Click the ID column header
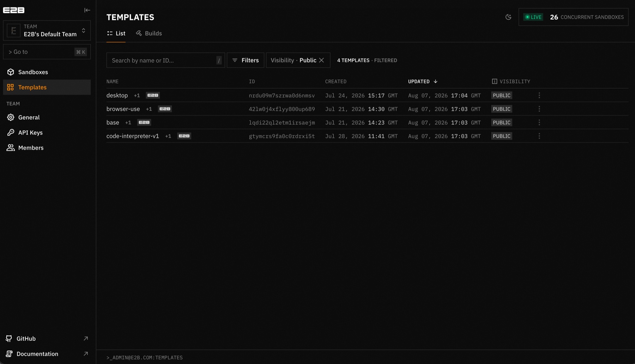Image resolution: width=635 pixels, height=364 pixels. [x=252, y=81]
